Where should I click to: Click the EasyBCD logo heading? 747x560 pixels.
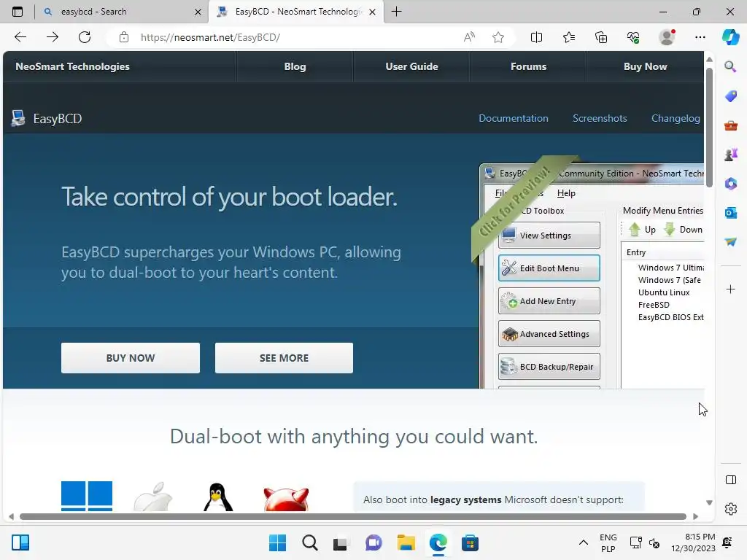point(47,118)
